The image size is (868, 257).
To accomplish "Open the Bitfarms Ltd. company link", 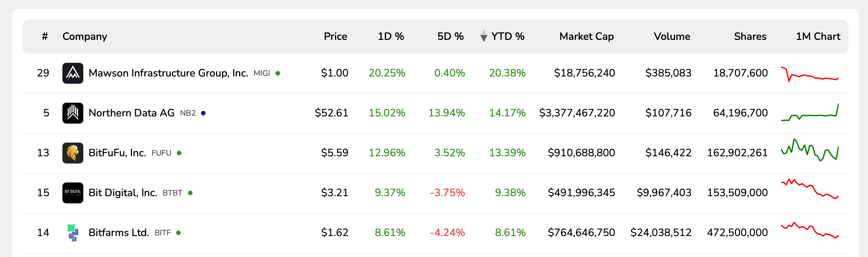I will click(x=119, y=232).
